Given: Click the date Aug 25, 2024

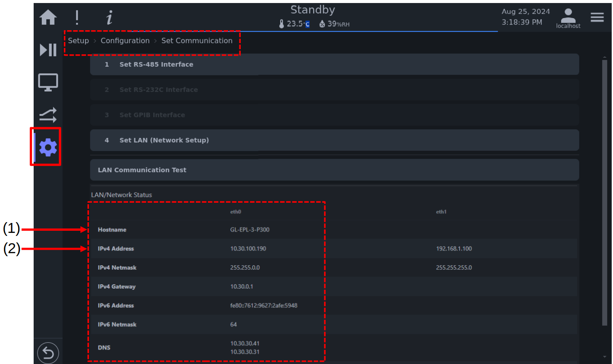Looking at the screenshot, I should [525, 12].
